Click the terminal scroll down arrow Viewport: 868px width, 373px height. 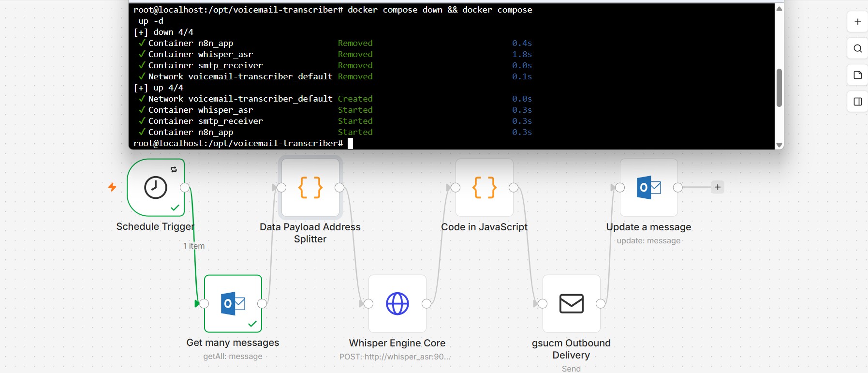click(779, 145)
